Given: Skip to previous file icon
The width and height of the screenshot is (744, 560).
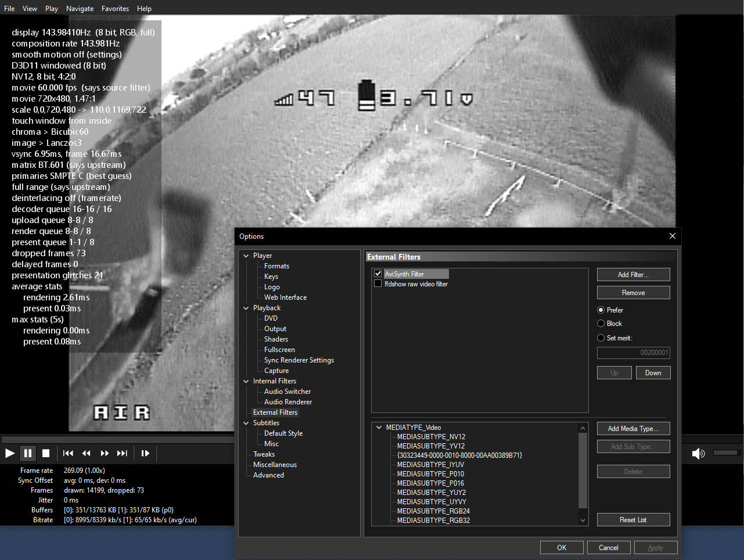Looking at the screenshot, I should [68, 453].
